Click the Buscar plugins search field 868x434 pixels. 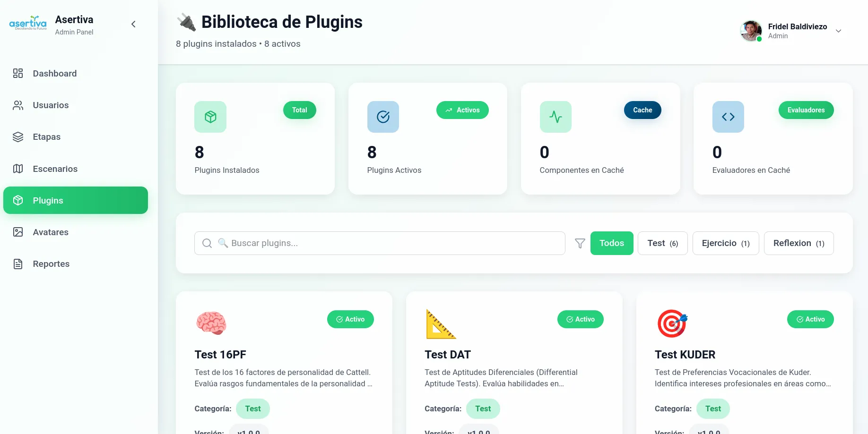pyautogui.click(x=388, y=243)
